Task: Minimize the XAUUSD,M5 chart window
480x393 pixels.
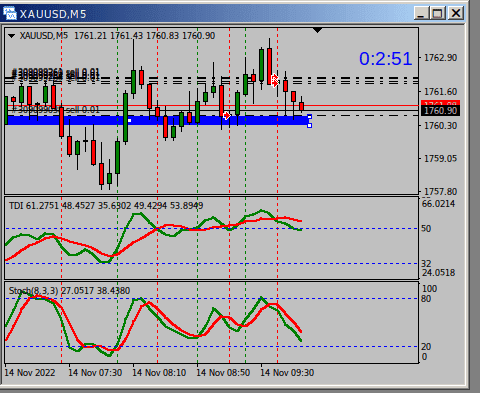Action: pyautogui.click(x=421, y=13)
